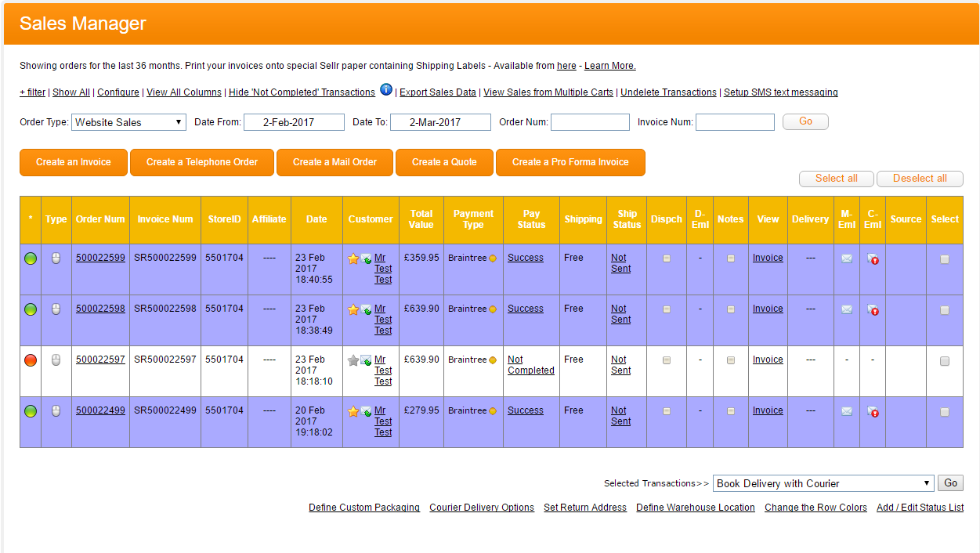Click the + filter expander link
This screenshot has height=553, width=980.
coord(32,92)
